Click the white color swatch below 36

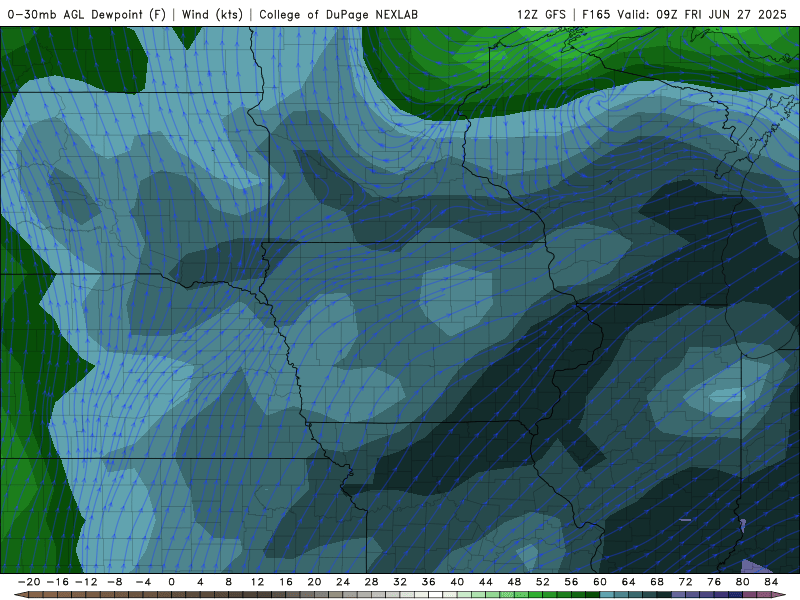436,595
